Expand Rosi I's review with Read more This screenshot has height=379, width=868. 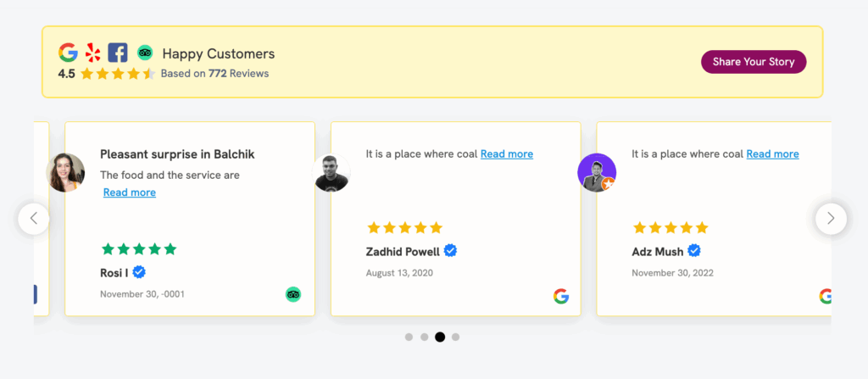tap(130, 192)
